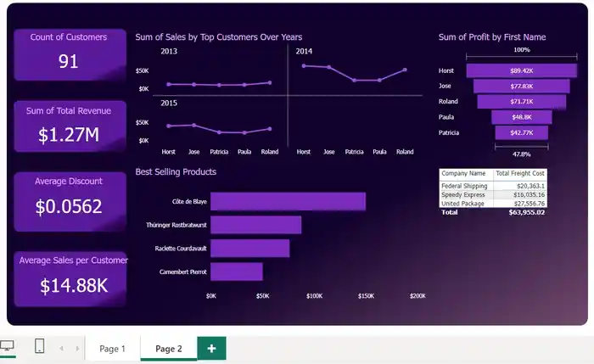Click the $20,363.1 freight cost cell
The width and height of the screenshot is (594, 364).
click(x=530, y=186)
